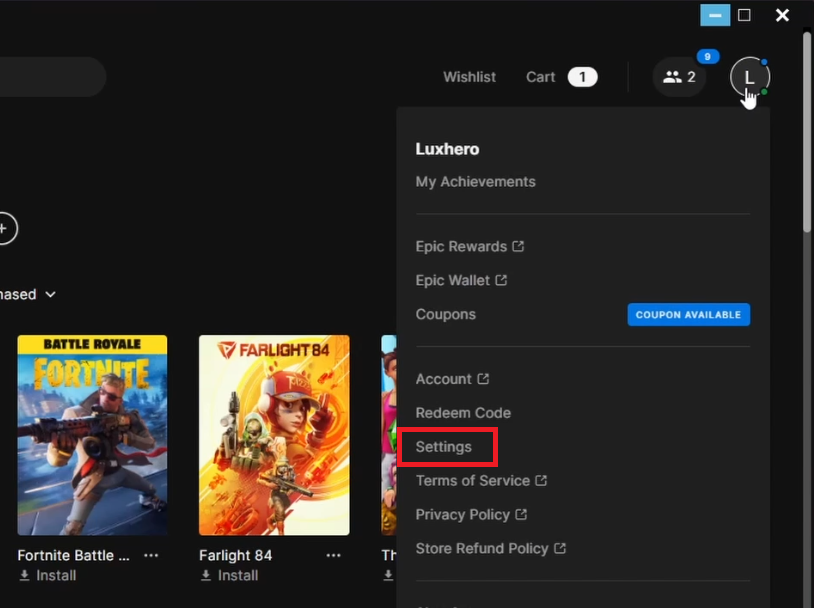Open Settings from the profile menu
Viewport: 814px width, 608px height.
click(x=443, y=447)
